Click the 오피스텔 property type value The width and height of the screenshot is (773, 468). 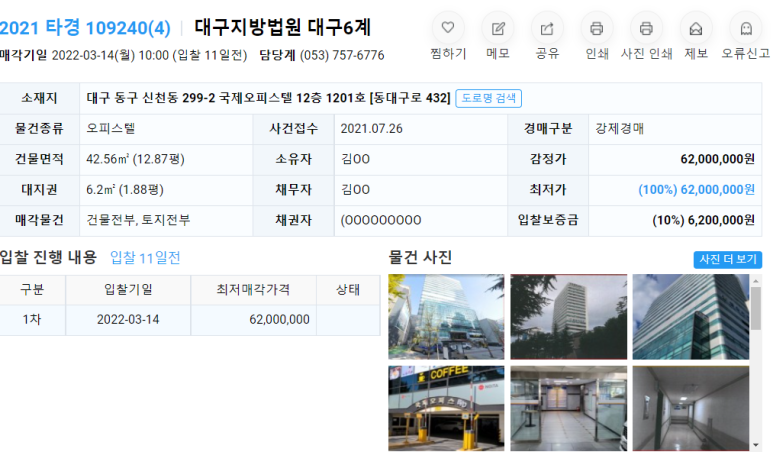pos(111,129)
